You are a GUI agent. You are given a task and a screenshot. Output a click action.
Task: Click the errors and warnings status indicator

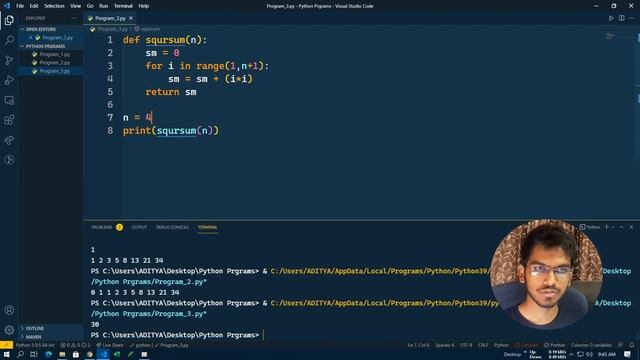[75, 345]
